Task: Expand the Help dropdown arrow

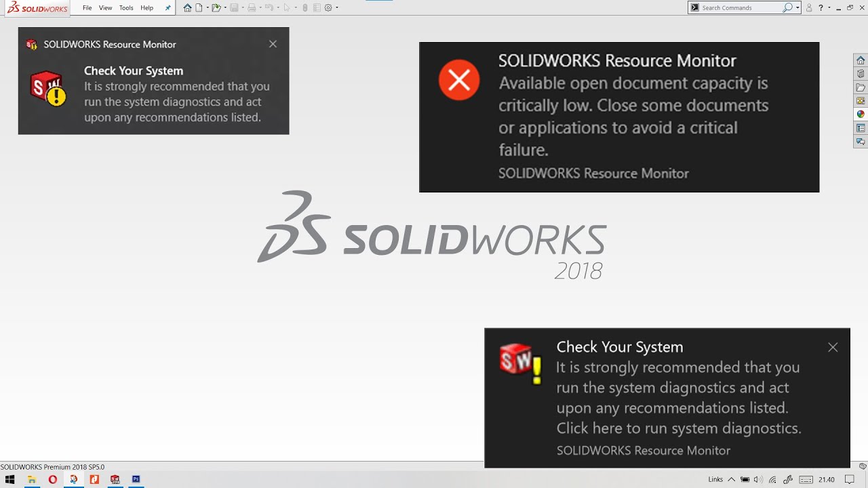Action: [x=829, y=7]
